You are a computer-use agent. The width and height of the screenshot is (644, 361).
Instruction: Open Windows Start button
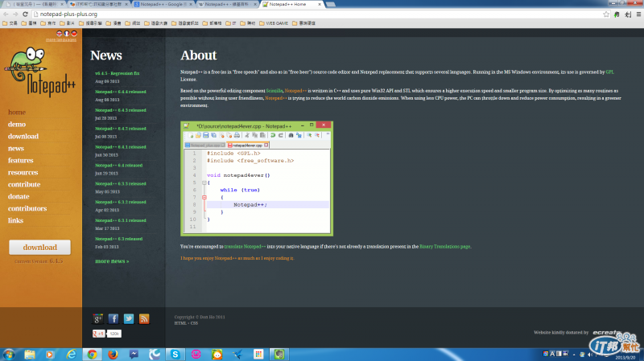(9, 354)
